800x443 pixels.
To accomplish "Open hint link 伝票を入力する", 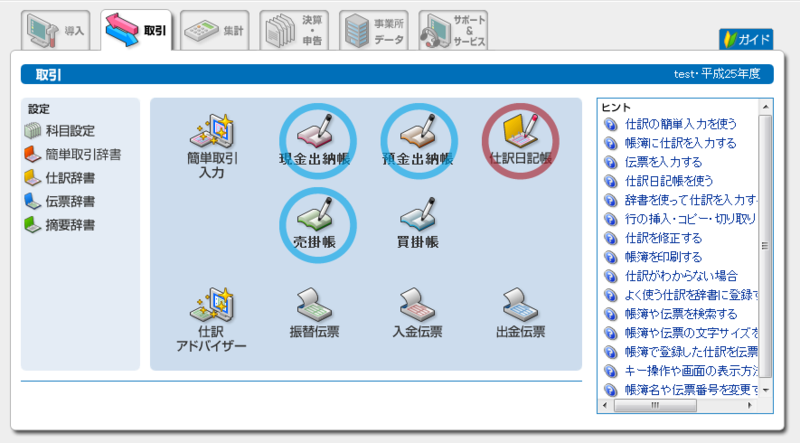I will pos(664,162).
